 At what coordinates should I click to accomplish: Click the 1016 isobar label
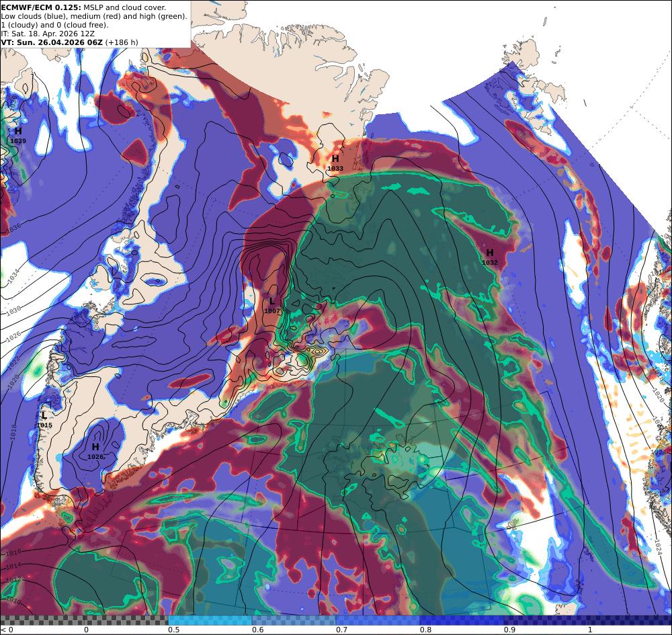13,552
